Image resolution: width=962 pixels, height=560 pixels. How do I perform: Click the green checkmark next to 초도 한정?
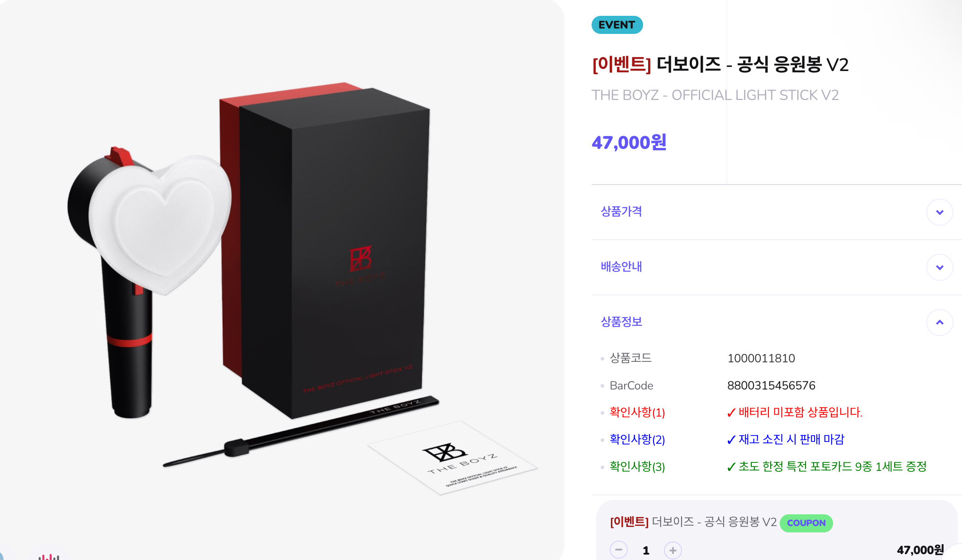(731, 467)
